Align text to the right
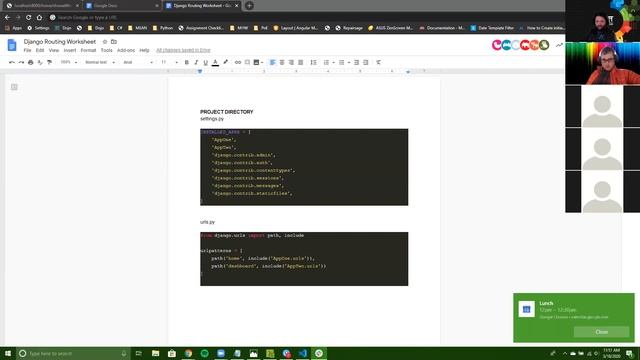Image resolution: width=640 pixels, height=360 pixels. 291,62
